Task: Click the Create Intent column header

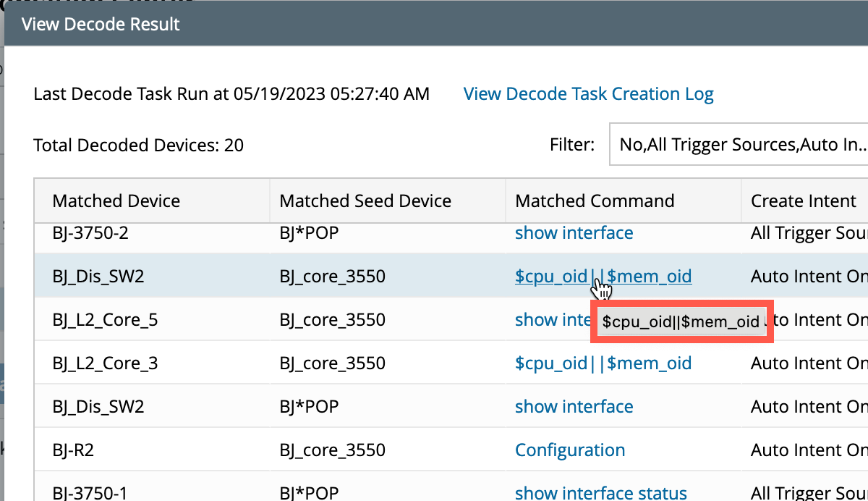Action: (803, 201)
